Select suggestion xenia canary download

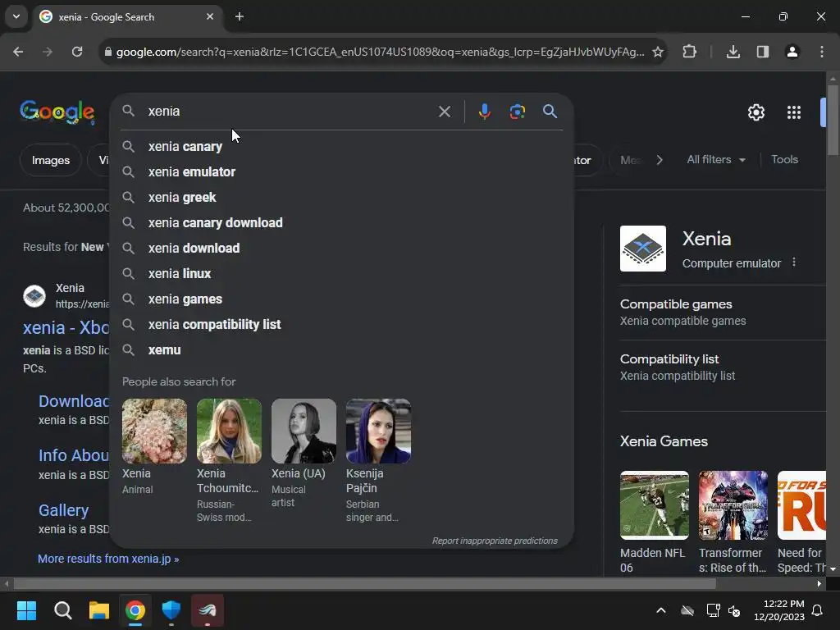(342, 223)
